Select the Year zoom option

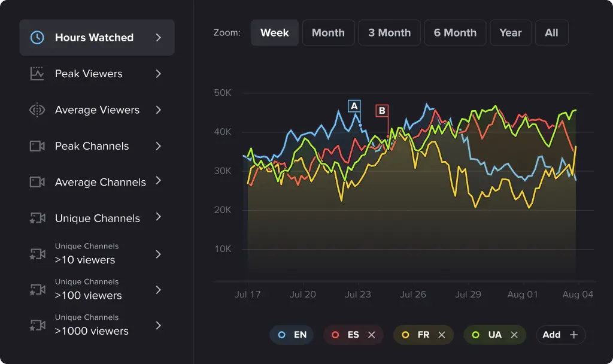click(510, 33)
